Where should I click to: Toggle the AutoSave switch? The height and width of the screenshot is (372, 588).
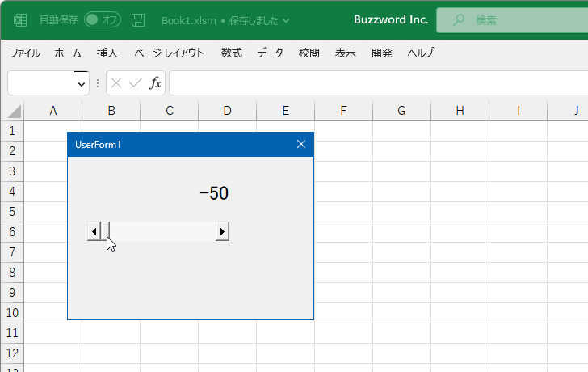click(103, 19)
